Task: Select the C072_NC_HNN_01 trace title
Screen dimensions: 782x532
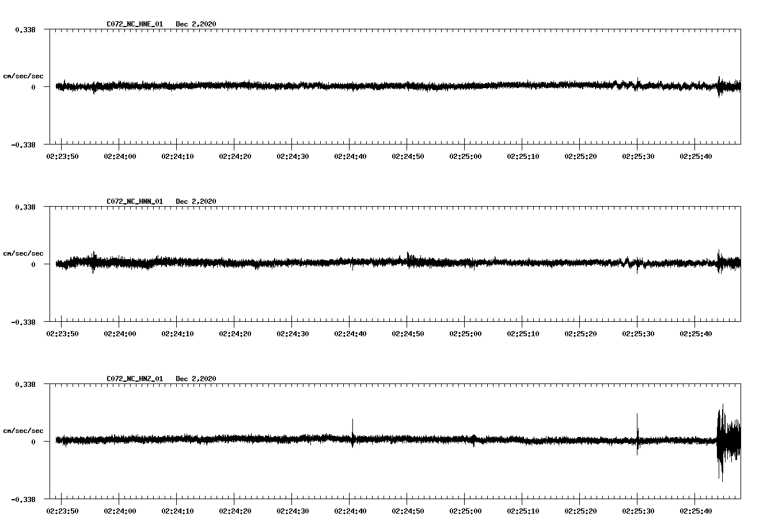Action: pyautogui.click(x=134, y=201)
